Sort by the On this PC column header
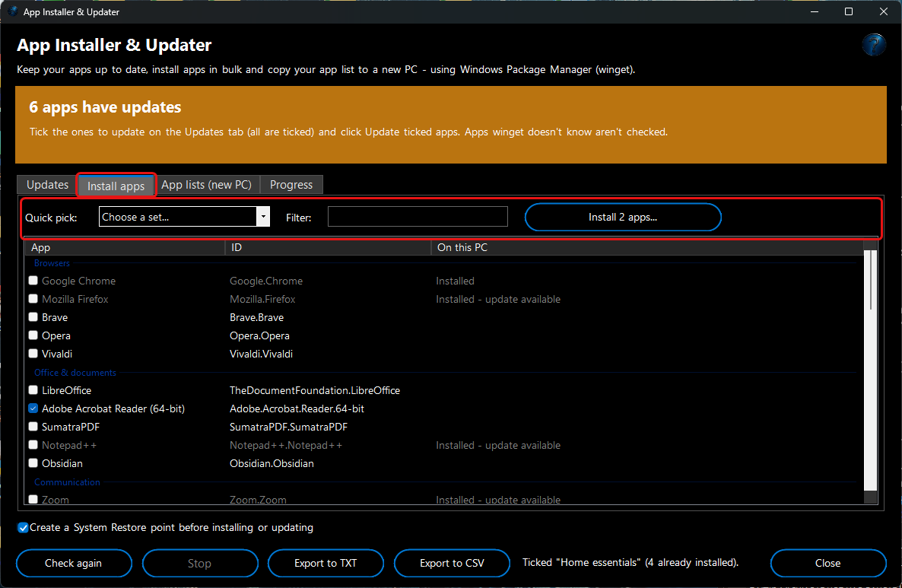The image size is (902, 588). tap(647, 247)
